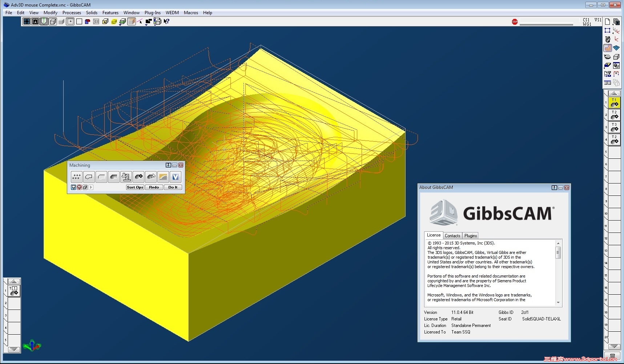Expand Machining palette with small arrow
The image size is (624, 364).
(x=91, y=187)
